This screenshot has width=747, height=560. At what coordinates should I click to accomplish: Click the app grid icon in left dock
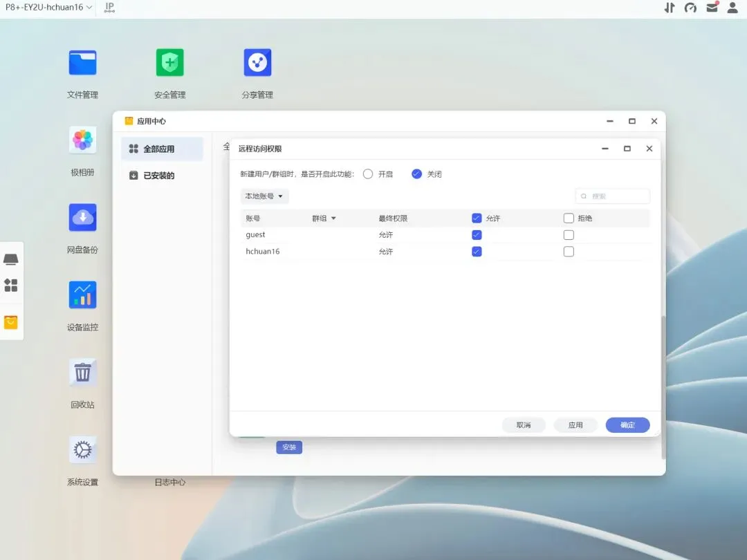pyautogui.click(x=10, y=286)
